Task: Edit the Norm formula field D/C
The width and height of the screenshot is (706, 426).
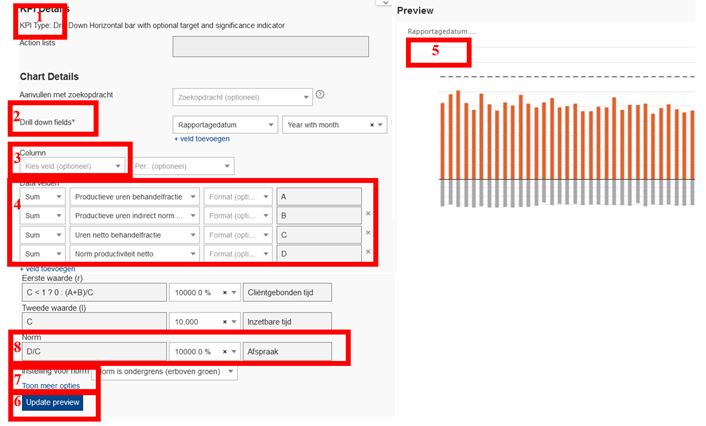Action: (92, 352)
